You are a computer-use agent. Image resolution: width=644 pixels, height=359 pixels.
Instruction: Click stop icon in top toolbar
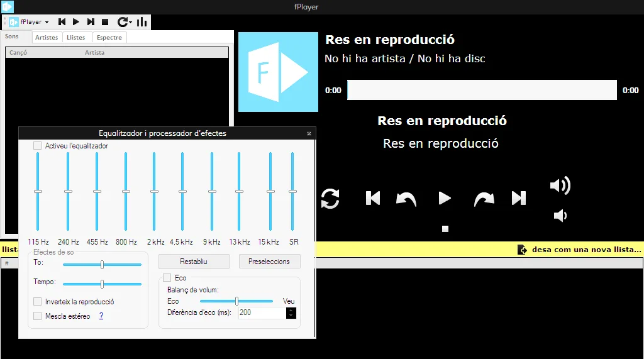click(105, 22)
